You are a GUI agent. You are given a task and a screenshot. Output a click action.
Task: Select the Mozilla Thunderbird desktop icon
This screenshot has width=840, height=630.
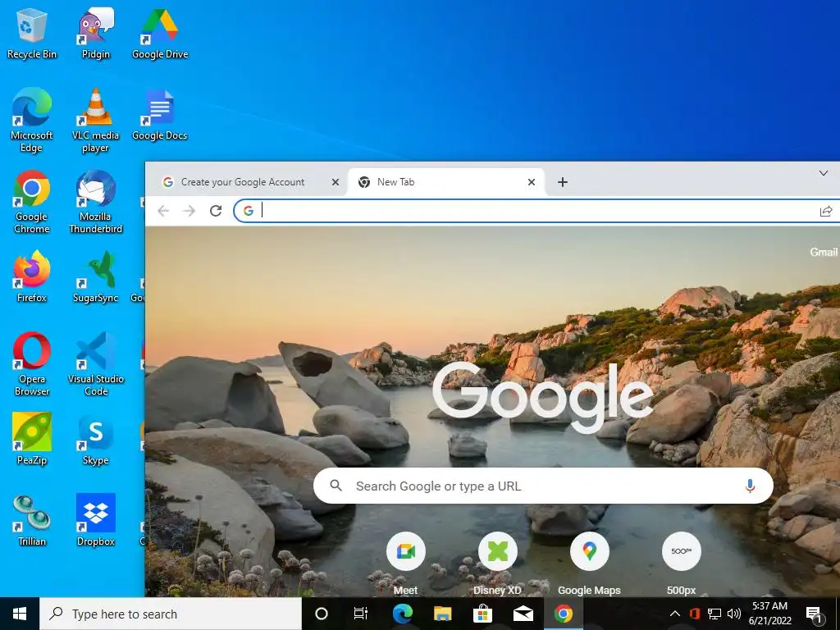(95, 202)
